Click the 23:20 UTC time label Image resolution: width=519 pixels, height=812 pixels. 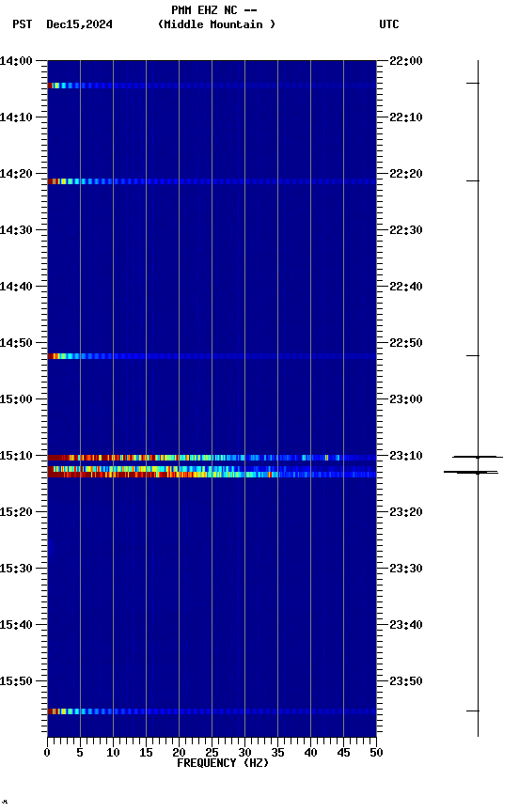406,512
